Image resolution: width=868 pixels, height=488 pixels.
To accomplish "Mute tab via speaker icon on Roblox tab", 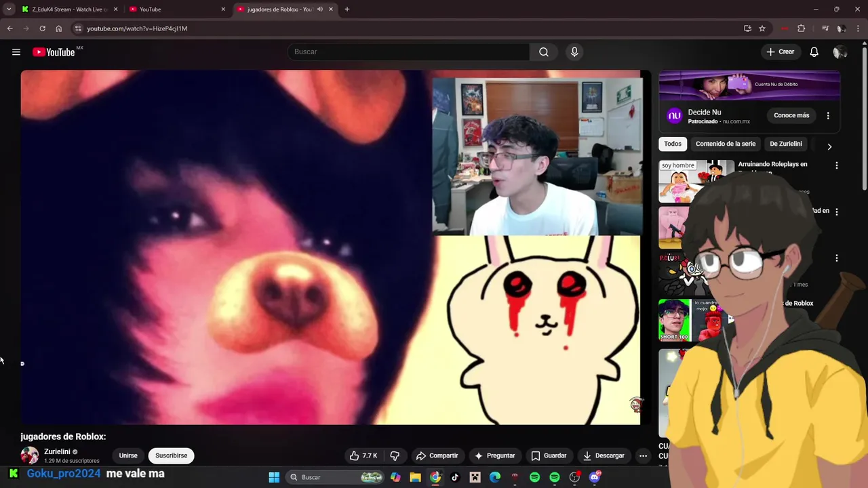I will coord(320,9).
